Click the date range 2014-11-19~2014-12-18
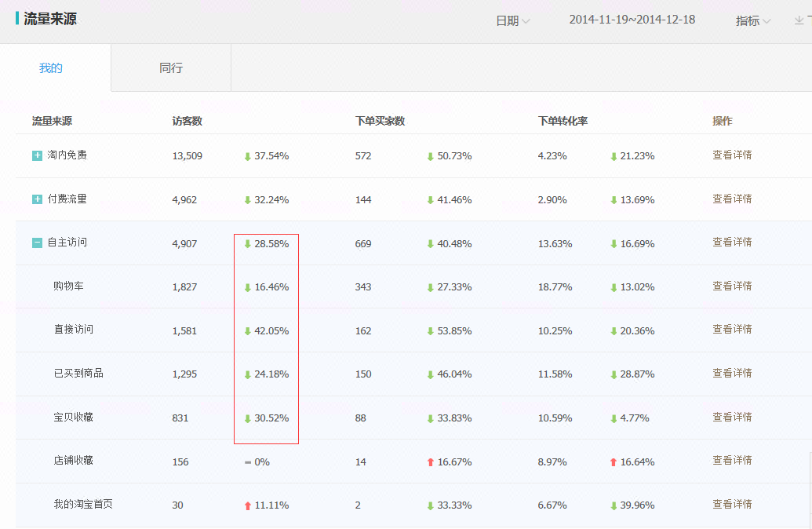The image size is (812, 529). click(632, 20)
